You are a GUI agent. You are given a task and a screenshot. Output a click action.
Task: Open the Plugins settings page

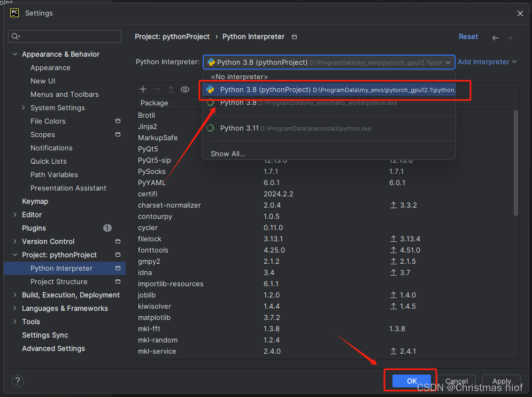[x=34, y=228]
